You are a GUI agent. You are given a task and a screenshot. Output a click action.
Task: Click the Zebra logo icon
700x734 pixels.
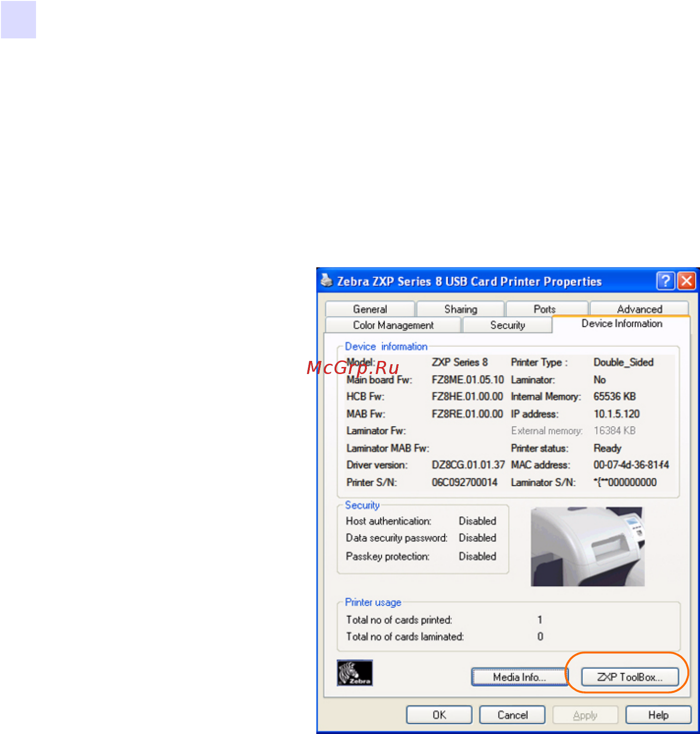tap(355, 673)
